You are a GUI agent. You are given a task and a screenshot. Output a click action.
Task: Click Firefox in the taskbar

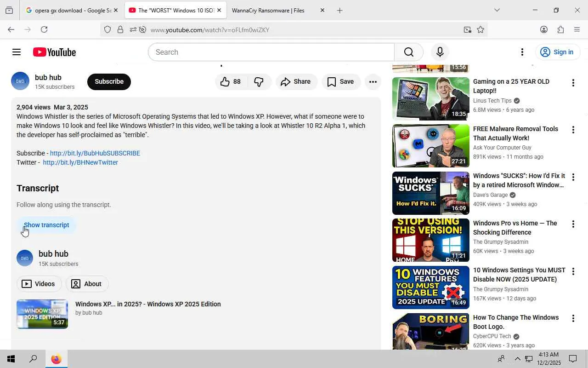tap(56, 359)
